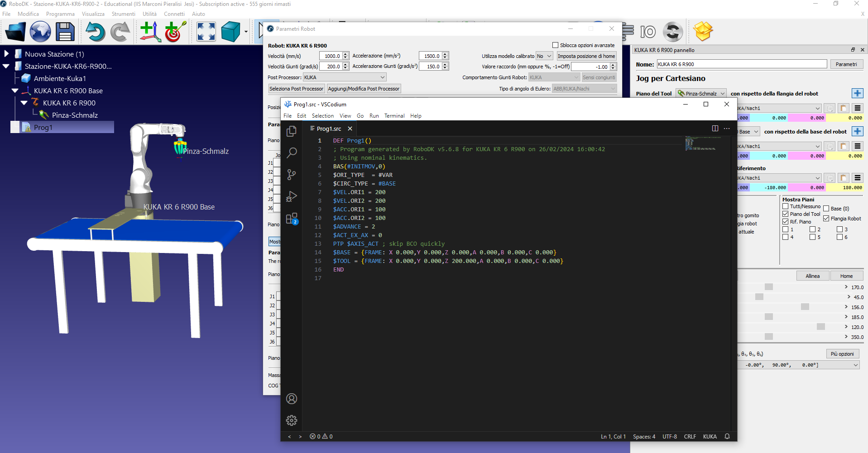This screenshot has height=453, width=868.
Task: Open the Run and Debug view in VSCodium
Action: (292, 196)
